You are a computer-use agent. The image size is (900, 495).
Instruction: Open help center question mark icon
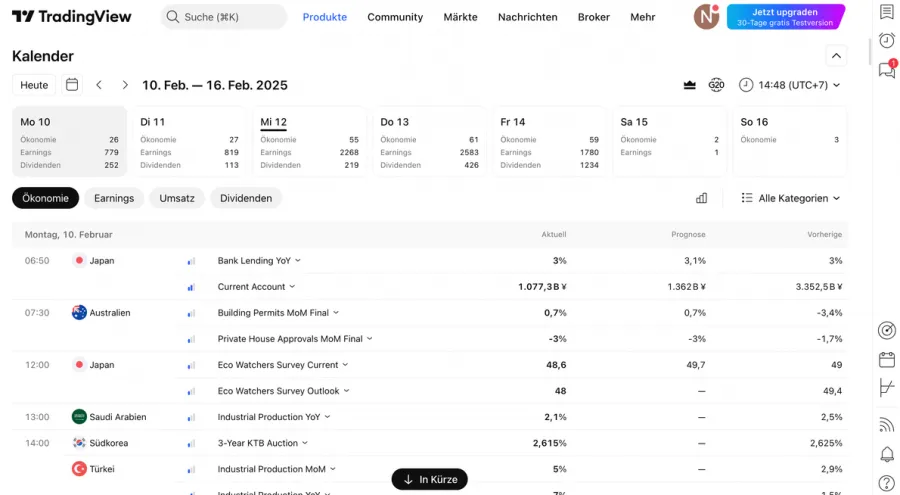pyautogui.click(x=887, y=484)
